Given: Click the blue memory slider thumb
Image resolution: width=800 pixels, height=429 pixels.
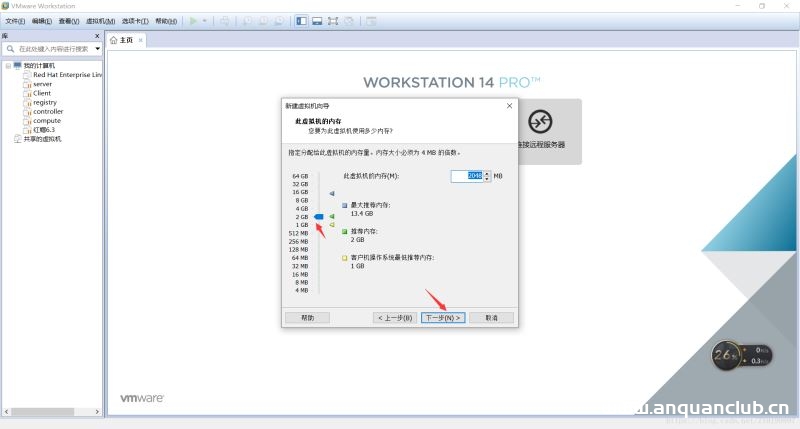Looking at the screenshot, I should pyautogui.click(x=319, y=217).
